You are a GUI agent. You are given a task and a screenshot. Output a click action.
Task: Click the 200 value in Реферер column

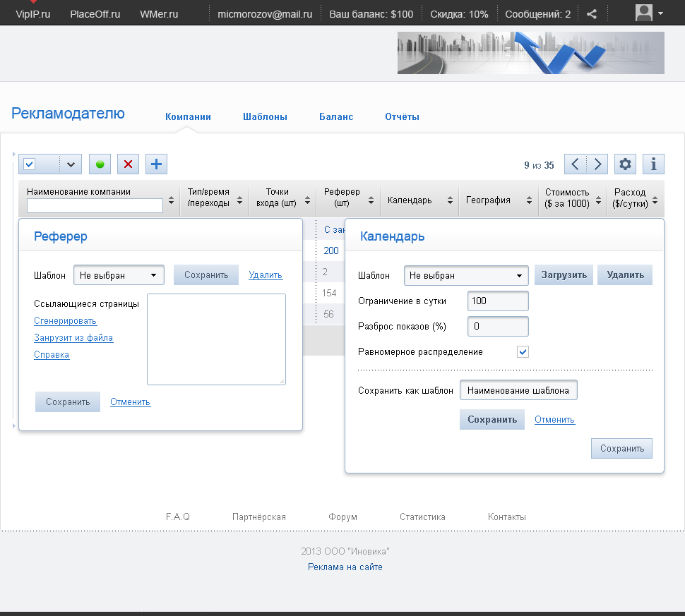coord(331,250)
